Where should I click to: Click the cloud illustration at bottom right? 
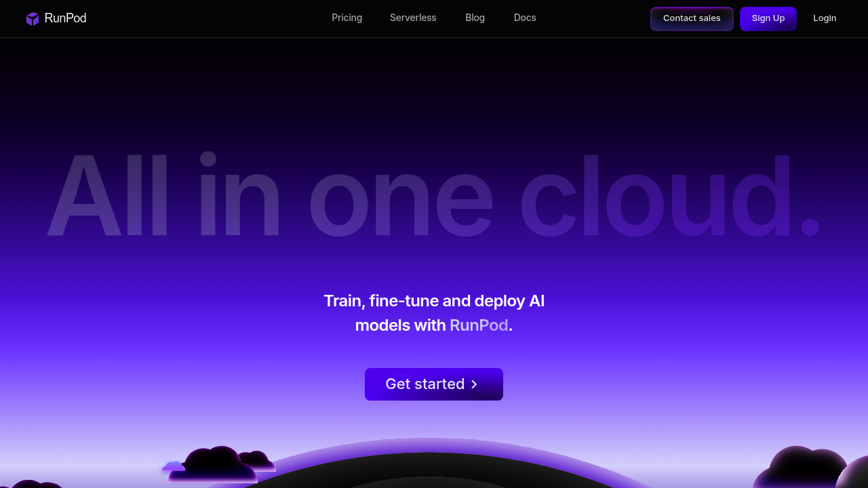[x=804, y=464]
